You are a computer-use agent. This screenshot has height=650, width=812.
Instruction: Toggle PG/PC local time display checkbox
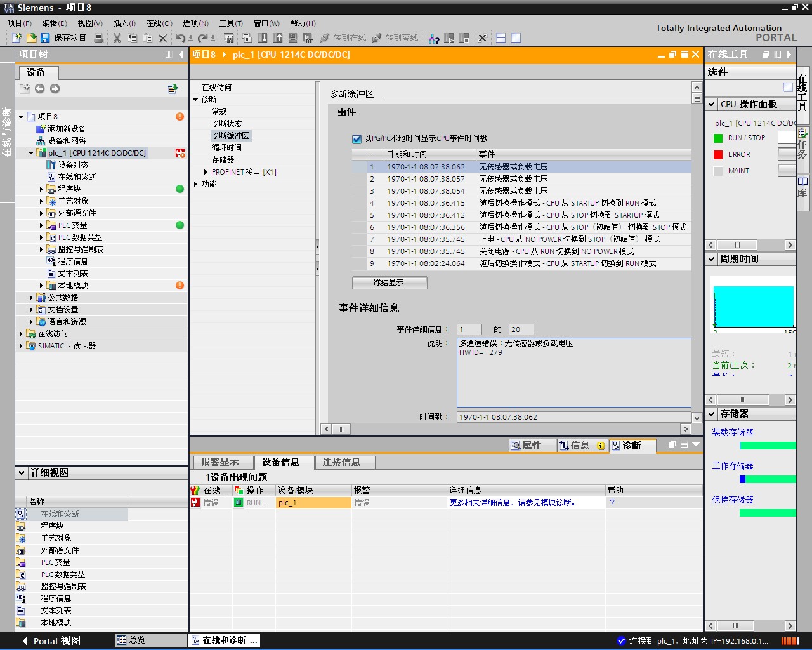(357, 138)
